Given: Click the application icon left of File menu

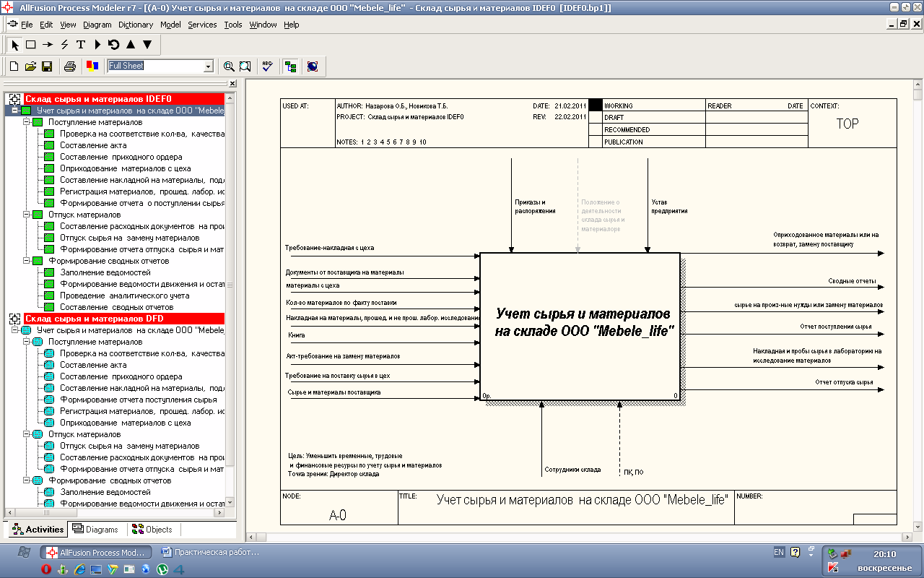Looking at the screenshot, I should [12, 24].
